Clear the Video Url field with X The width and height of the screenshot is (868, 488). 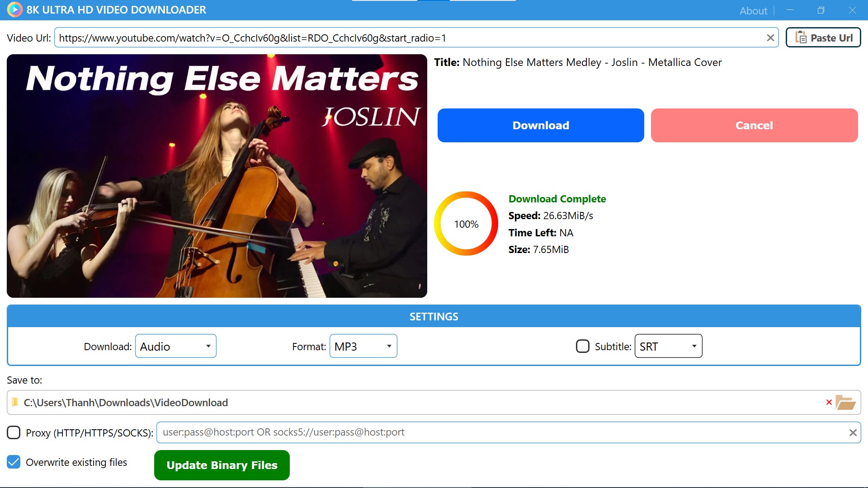click(x=770, y=38)
